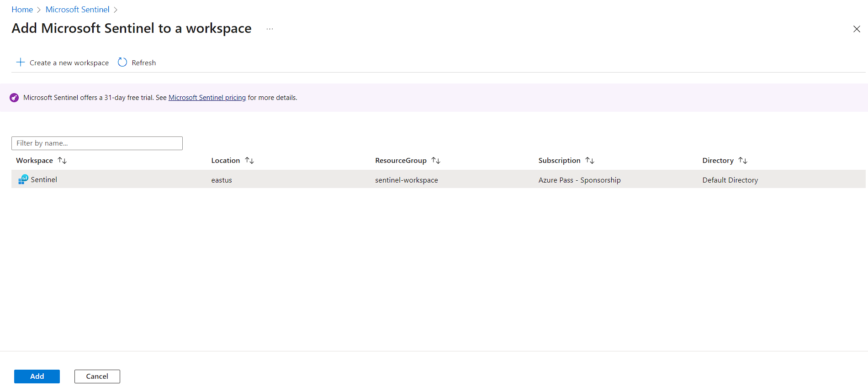This screenshot has height=387, width=868.
Task: Sort by ResourceGroup column arrows
Action: [436, 161]
